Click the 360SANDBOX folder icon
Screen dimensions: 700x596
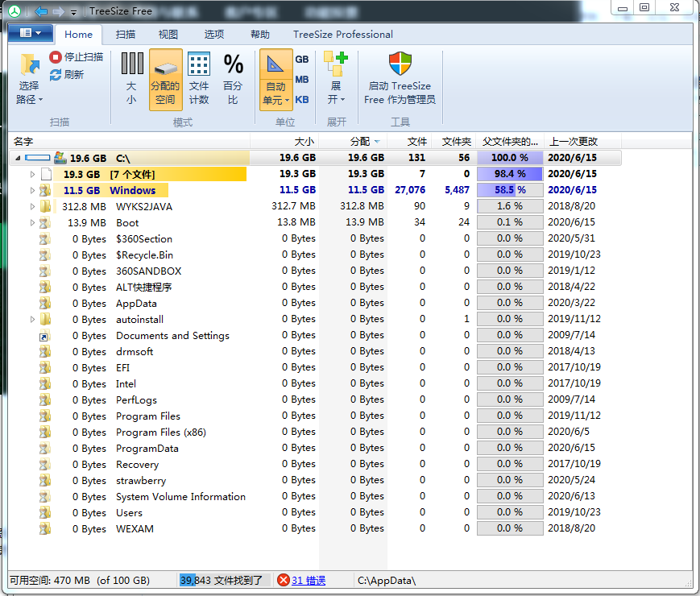(x=44, y=271)
